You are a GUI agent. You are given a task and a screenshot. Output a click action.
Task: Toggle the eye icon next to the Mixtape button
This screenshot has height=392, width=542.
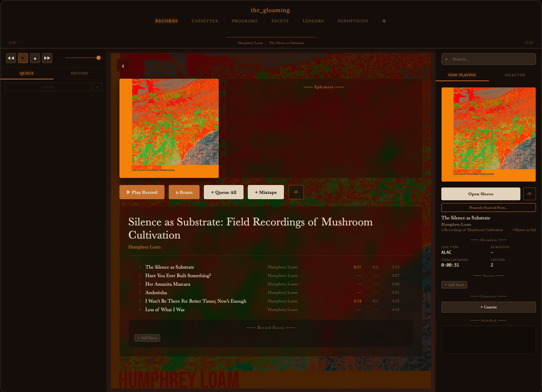point(296,192)
